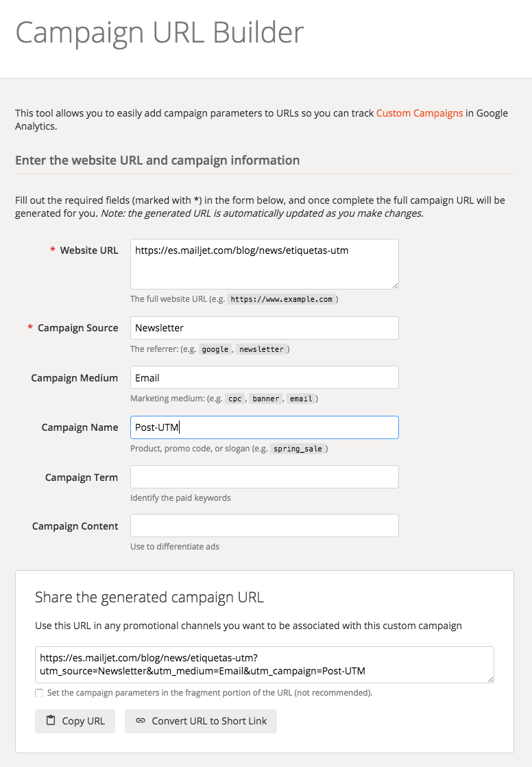Click the Campaign Name field with Post-UTM
The height and width of the screenshot is (767, 532).
264,427
